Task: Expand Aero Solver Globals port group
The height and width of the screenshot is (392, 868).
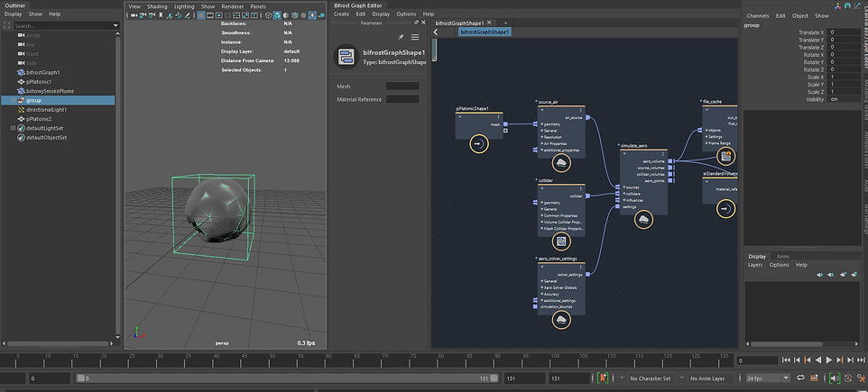Action: point(542,287)
